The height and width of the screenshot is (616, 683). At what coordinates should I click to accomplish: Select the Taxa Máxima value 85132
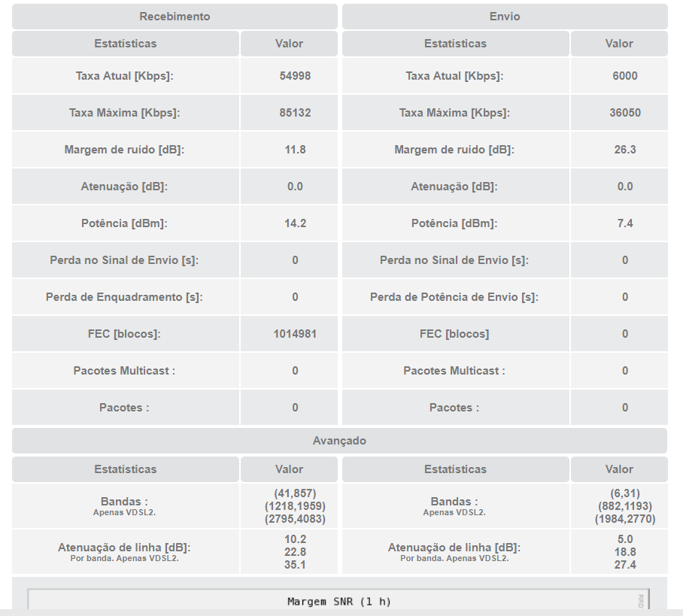click(295, 113)
